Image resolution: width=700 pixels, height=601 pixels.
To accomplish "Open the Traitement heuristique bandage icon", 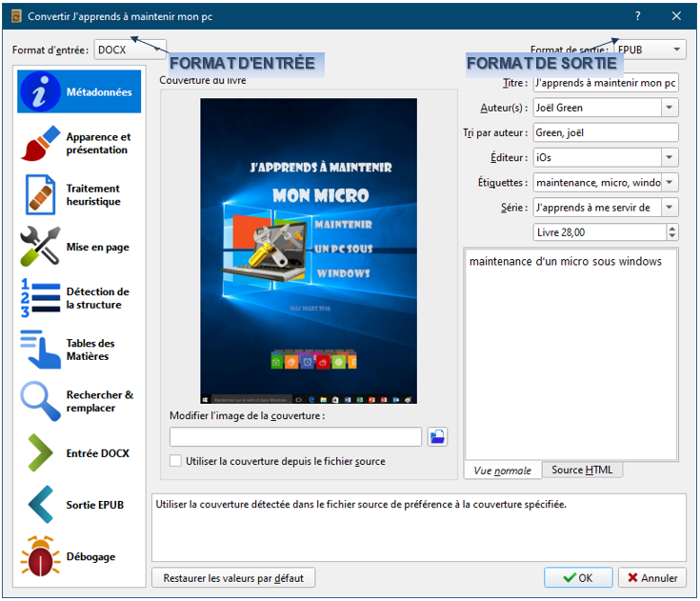I will (x=40, y=194).
